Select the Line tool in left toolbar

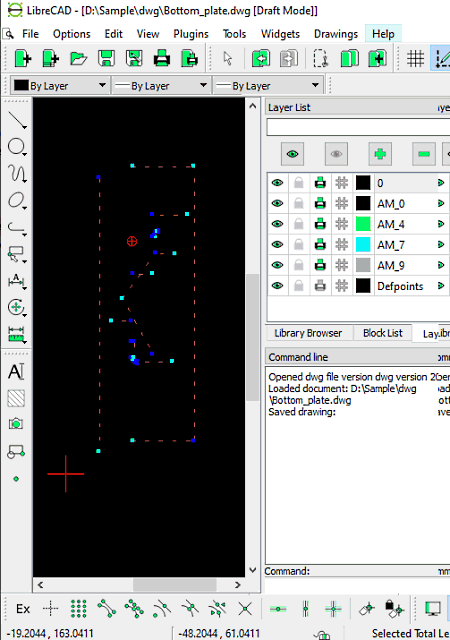16,120
